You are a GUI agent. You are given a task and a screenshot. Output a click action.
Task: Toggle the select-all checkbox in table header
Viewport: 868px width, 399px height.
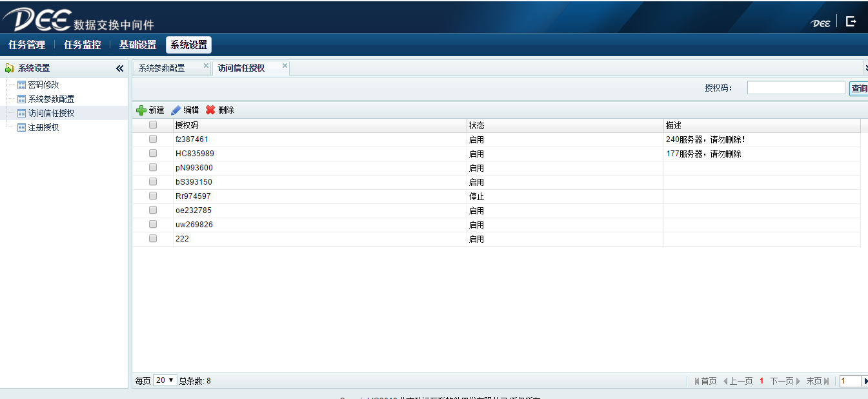coord(153,125)
